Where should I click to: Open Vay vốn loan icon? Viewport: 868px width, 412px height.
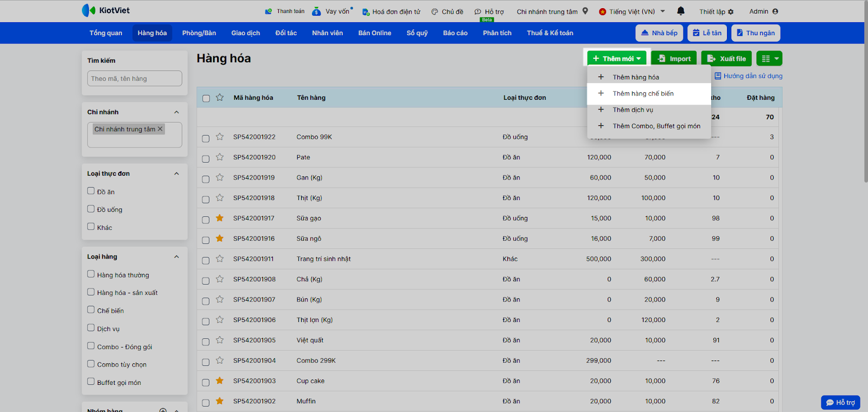[317, 11]
